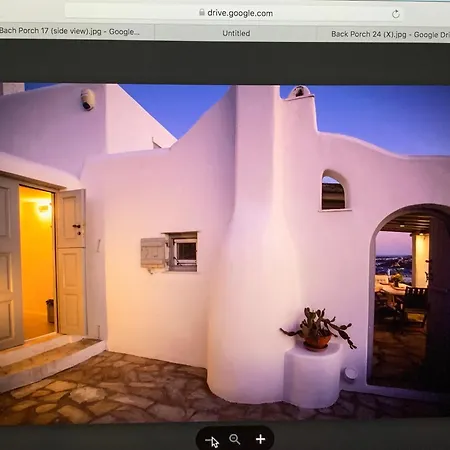450x450 pixels.
Task: Click the magnifier reset zoom icon
Action: tap(235, 439)
